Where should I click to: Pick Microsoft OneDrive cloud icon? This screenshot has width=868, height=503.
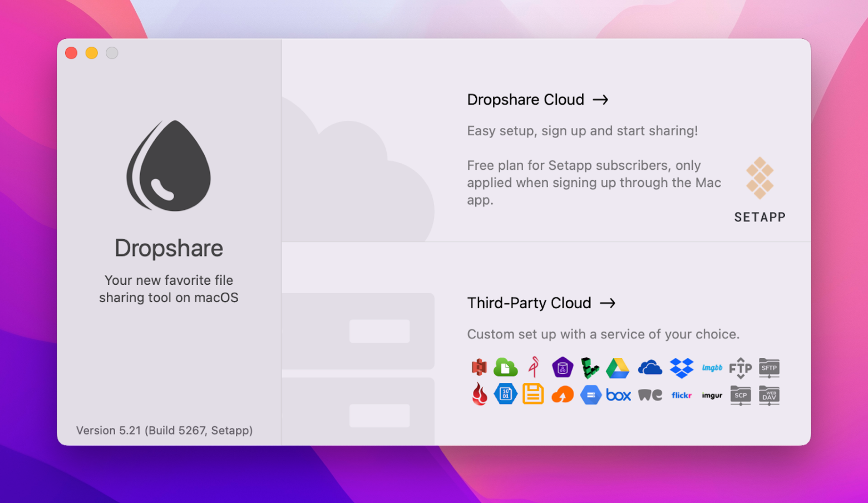(x=650, y=368)
